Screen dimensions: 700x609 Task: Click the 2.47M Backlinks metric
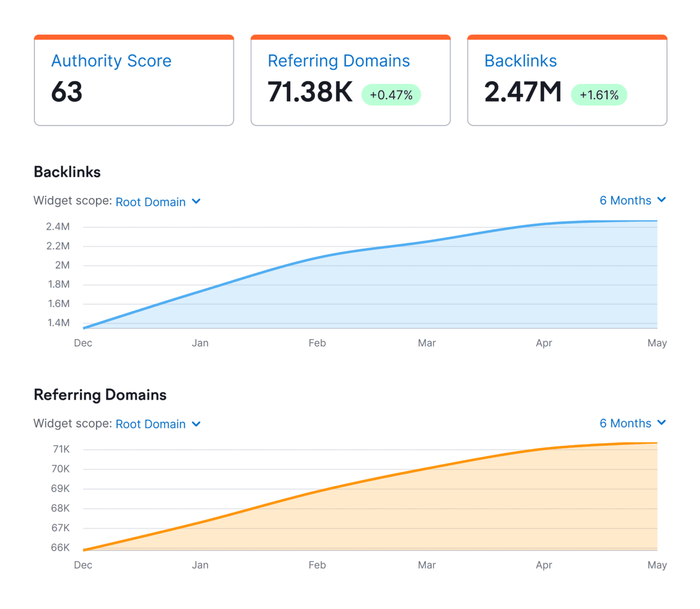tap(523, 91)
